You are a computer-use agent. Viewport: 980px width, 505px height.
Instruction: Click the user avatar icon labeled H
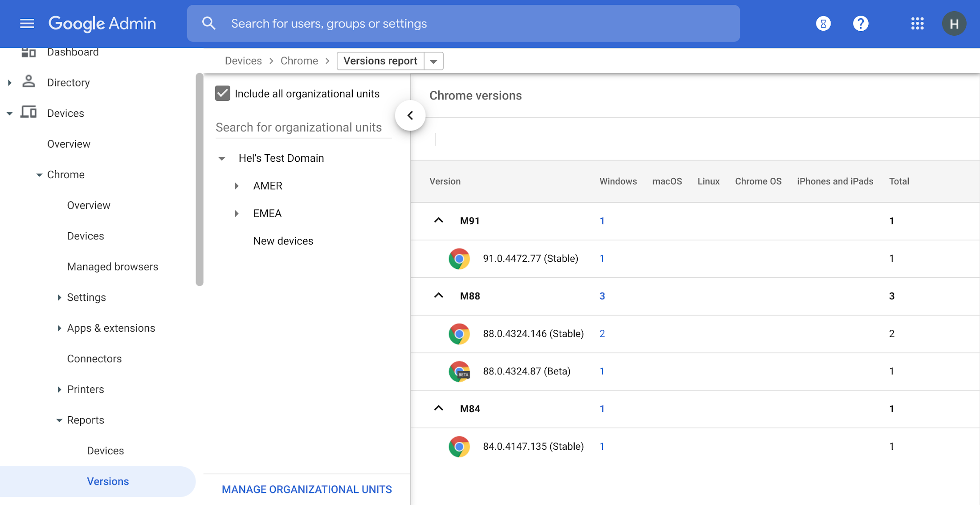coord(955,23)
